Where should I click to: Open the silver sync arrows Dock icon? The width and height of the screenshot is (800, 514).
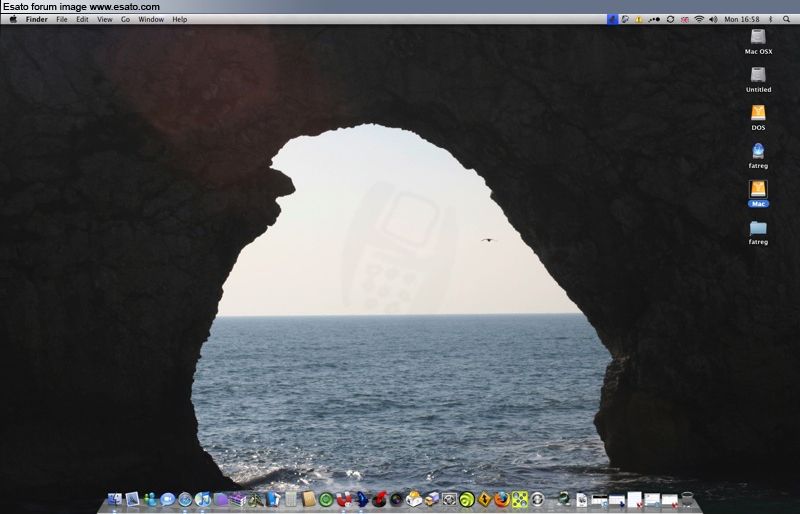pyautogui.click(x=537, y=499)
